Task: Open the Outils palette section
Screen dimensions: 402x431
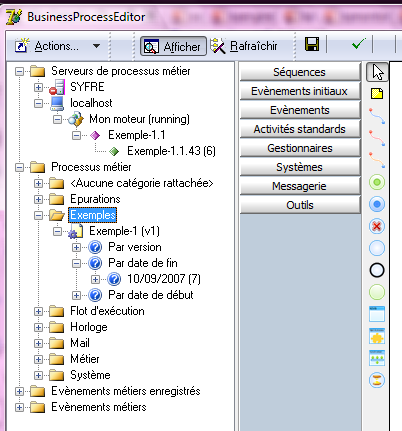Action: pyautogui.click(x=300, y=205)
